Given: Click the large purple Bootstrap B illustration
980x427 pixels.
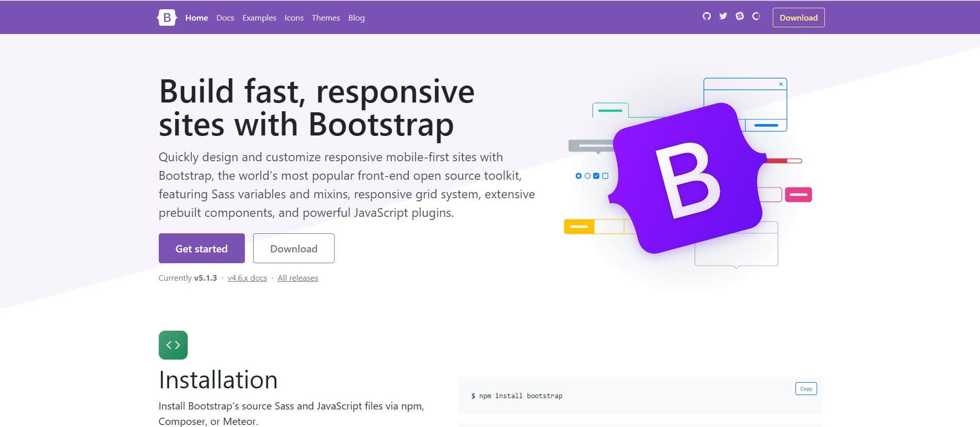Looking at the screenshot, I should 687,179.
